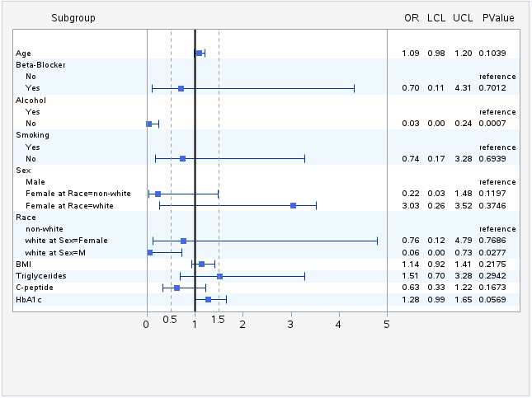Select the white at Sex=M label
Image resolution: width=532 pixels, height=398 pixels.
55,252
